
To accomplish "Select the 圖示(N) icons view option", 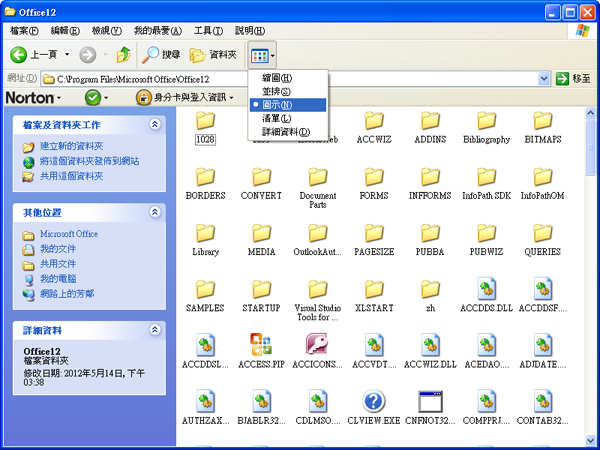I will click(x=288, y=105).
